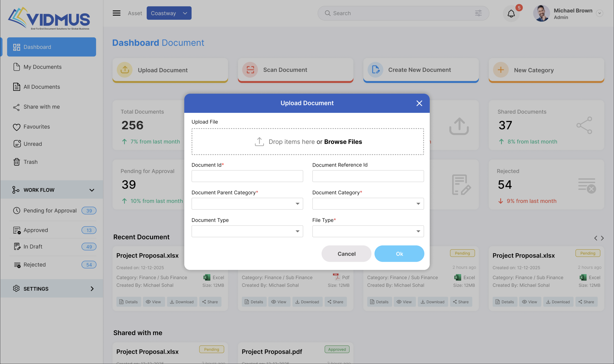Go to Favourites in sidebar
Viewport: 614px width, 364px height.
[37, 127]
